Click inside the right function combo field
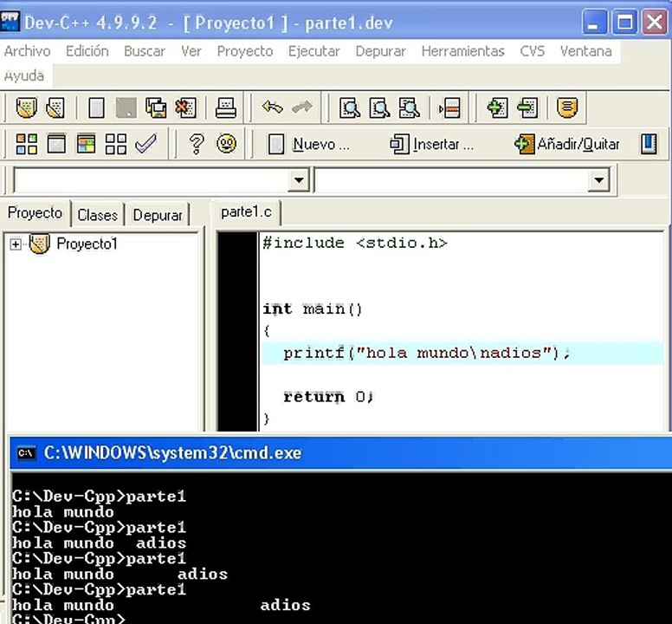672x624 pixels. coord(452,180)
